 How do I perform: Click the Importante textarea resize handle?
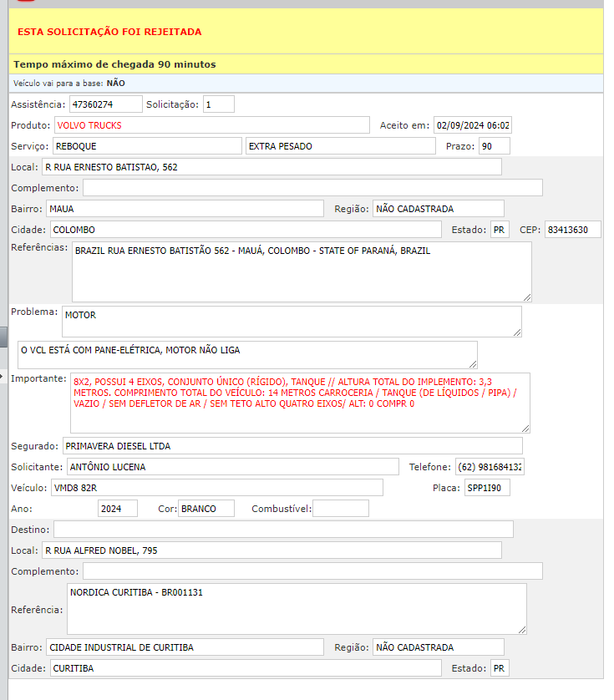[525, 427]
